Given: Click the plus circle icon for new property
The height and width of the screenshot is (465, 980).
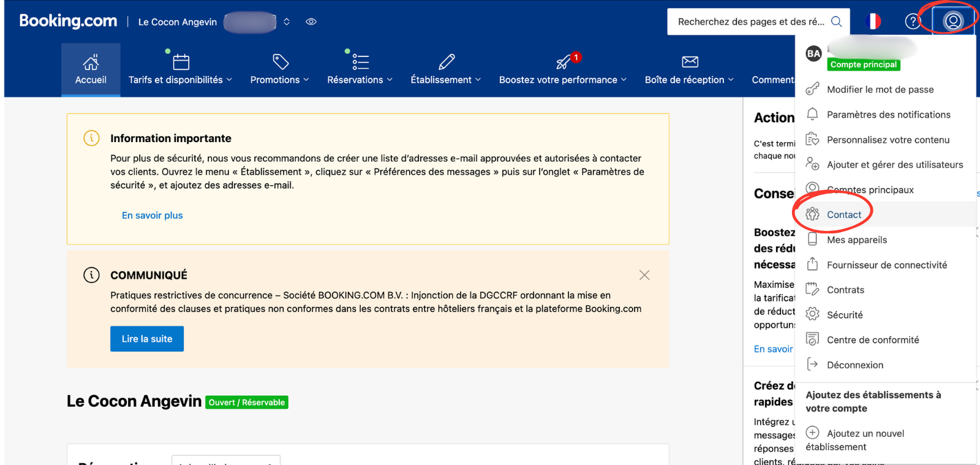Looking at the screenshot, I should (812, 433).
